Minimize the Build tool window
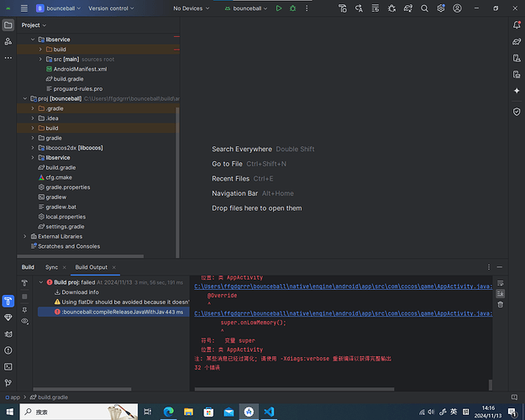The width and height of the screenshot is (525, 420). pyautogui.click(x=500, y=267)
